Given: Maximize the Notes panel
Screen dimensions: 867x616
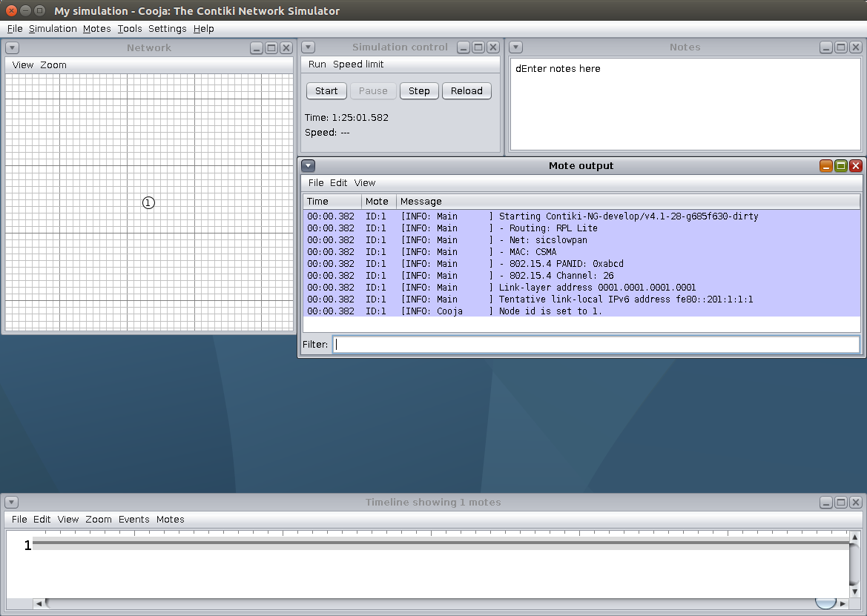Looking at the screenshot, I should pos(841,47).
